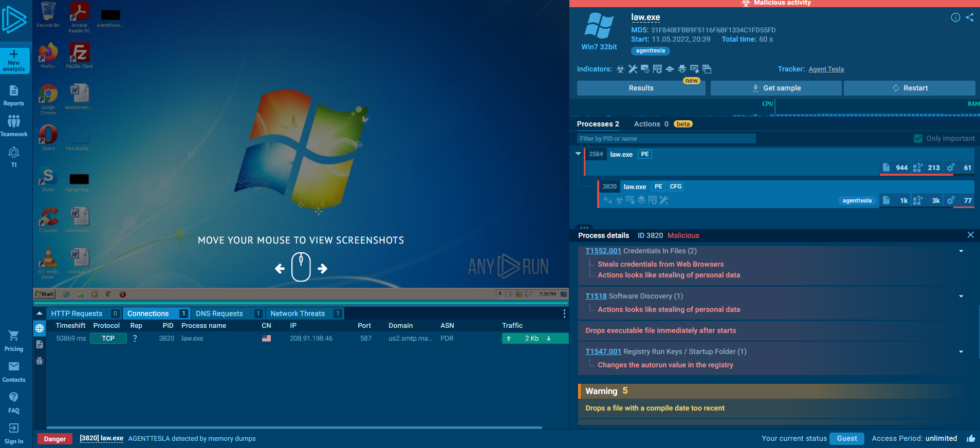
Task: Click the EXE drop indicator icon
Action: point(694,69)
